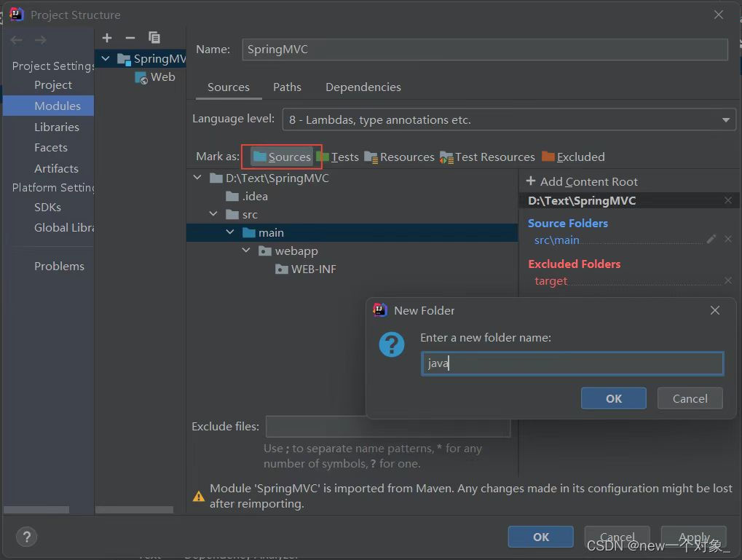The height and width of the screenshot is (560, 742).
Task: Open help with question mark button
Action: pyautogui.click(x=26, y=537)
